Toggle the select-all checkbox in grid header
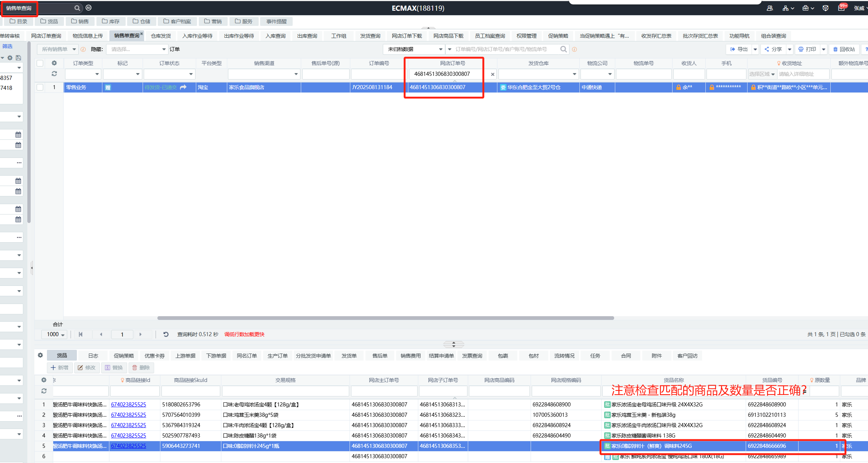 [x=40, y=63]
